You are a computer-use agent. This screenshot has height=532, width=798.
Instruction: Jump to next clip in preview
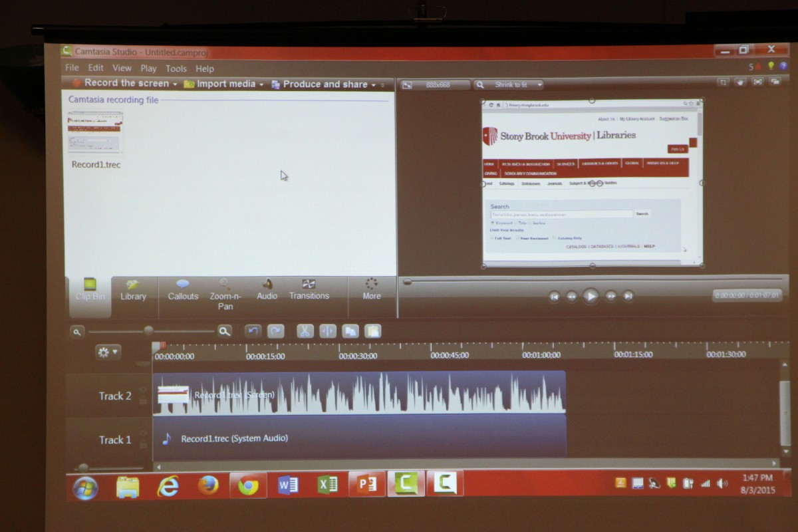pos(628,297)
